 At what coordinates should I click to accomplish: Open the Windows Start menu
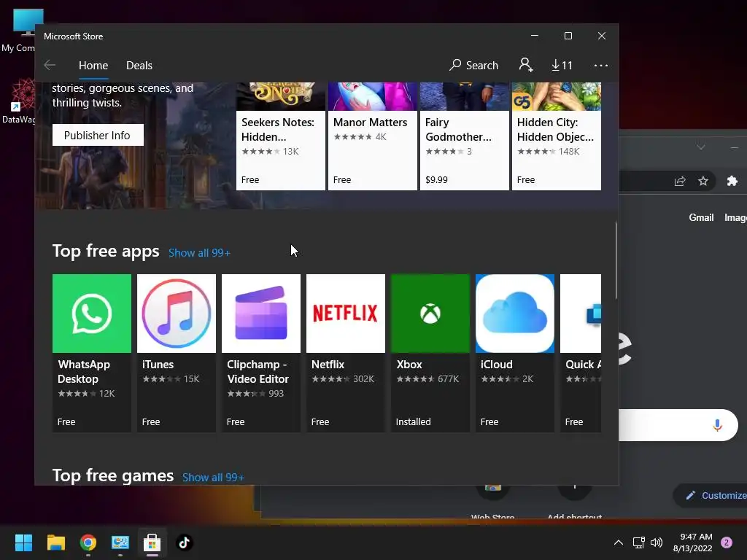[23, 542]
